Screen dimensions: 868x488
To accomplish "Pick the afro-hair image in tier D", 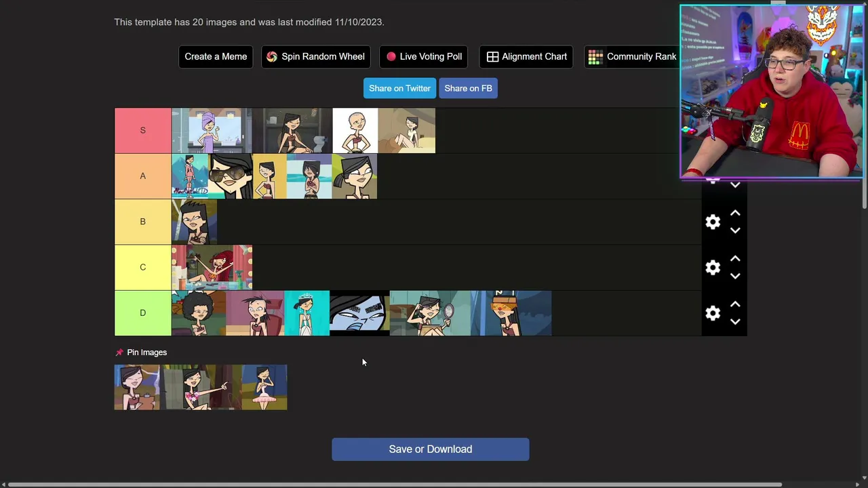I will (199, 313).
